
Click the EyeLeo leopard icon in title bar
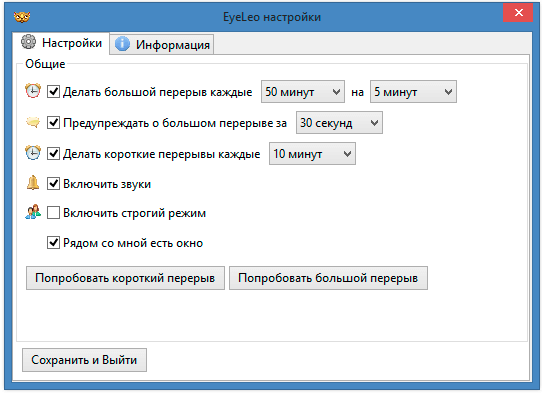(22, 17)
